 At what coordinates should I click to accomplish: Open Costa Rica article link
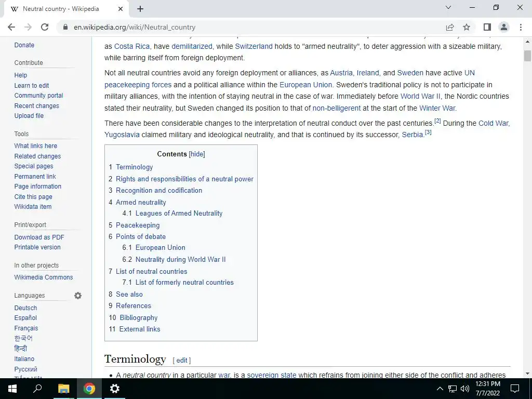coord(131,46)
